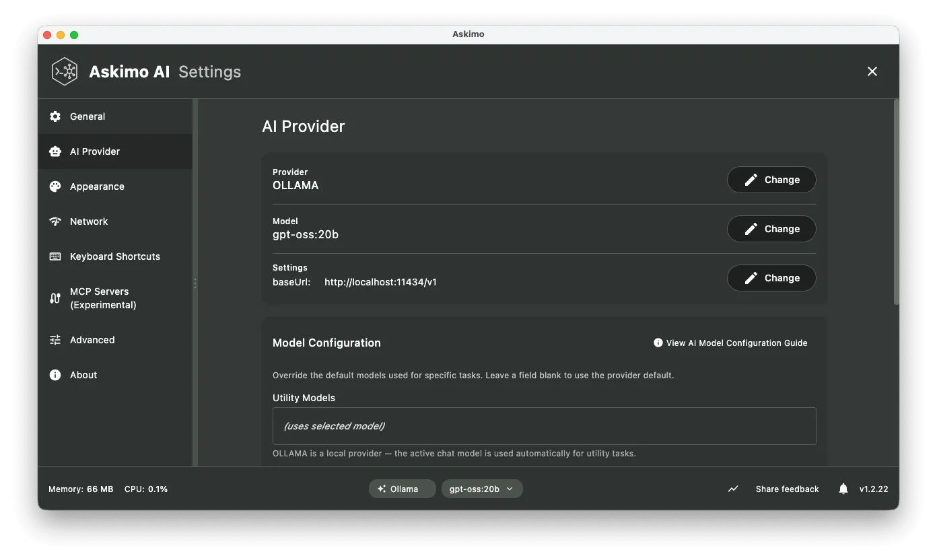This screenshot has width=937, height=560.
Task: Click Share feedback link
Action: pos(787,489)
